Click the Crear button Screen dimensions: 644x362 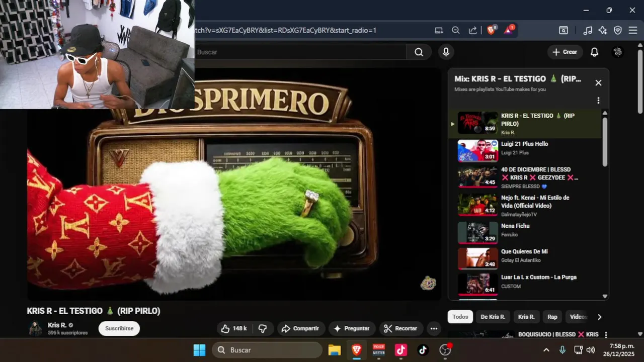565,52
